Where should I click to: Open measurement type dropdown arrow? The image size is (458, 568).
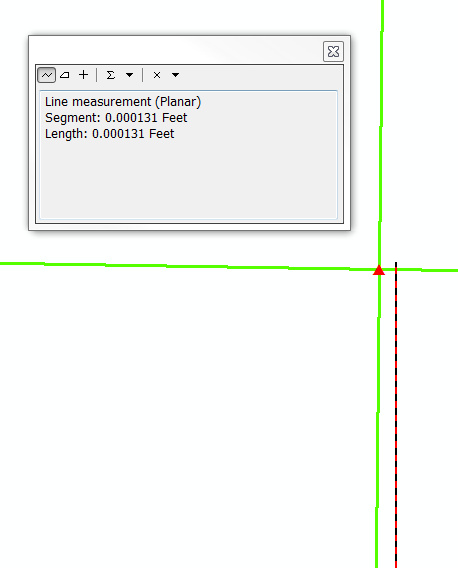pyautogui.click(x=175, y=75)
